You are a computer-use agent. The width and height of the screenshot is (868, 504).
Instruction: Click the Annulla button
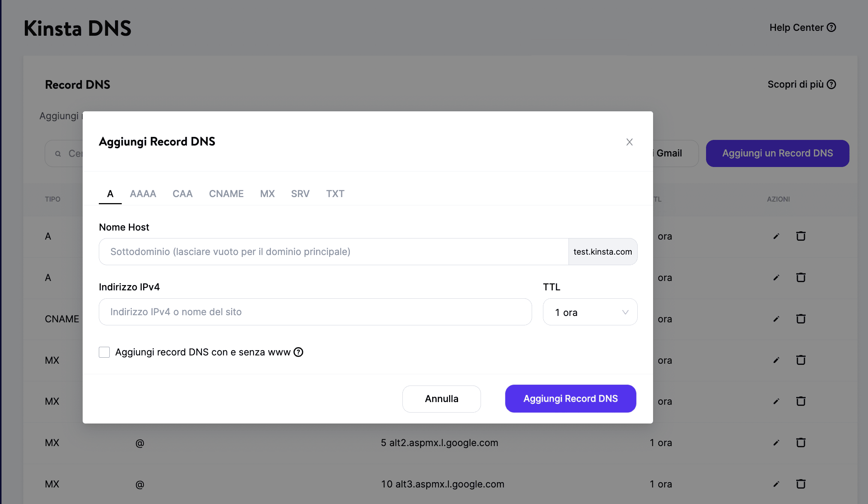442,399
